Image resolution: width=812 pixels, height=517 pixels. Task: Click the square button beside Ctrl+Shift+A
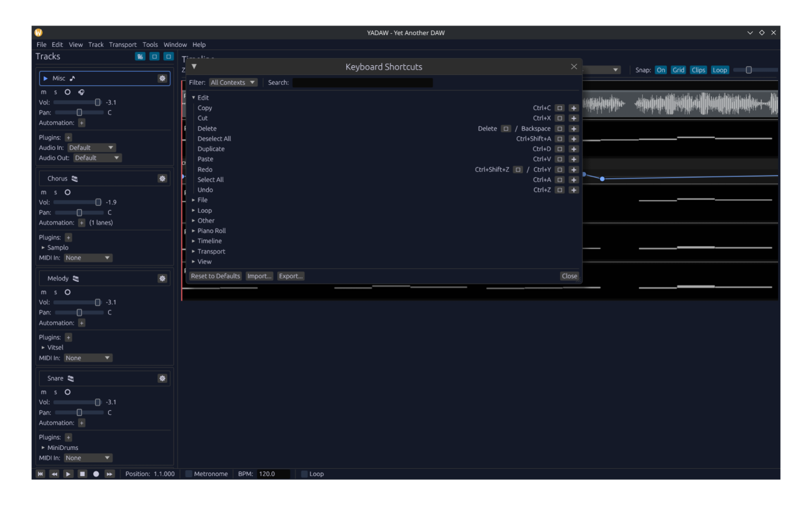click(560, 139)
